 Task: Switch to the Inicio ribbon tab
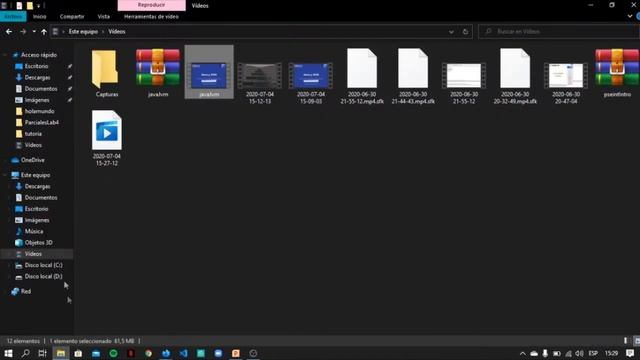point(40,17)
